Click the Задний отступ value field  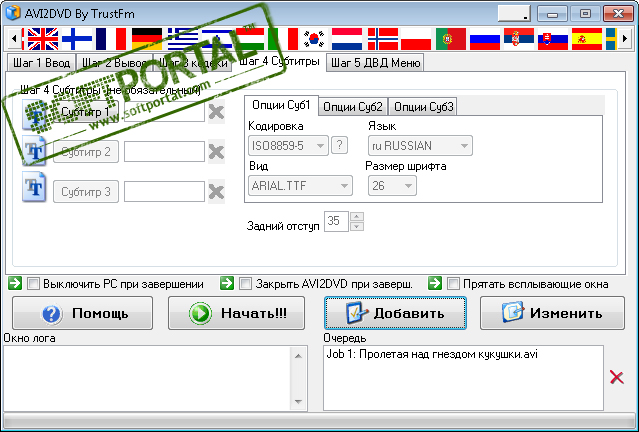pyautogui.click(x=337, y=221)
